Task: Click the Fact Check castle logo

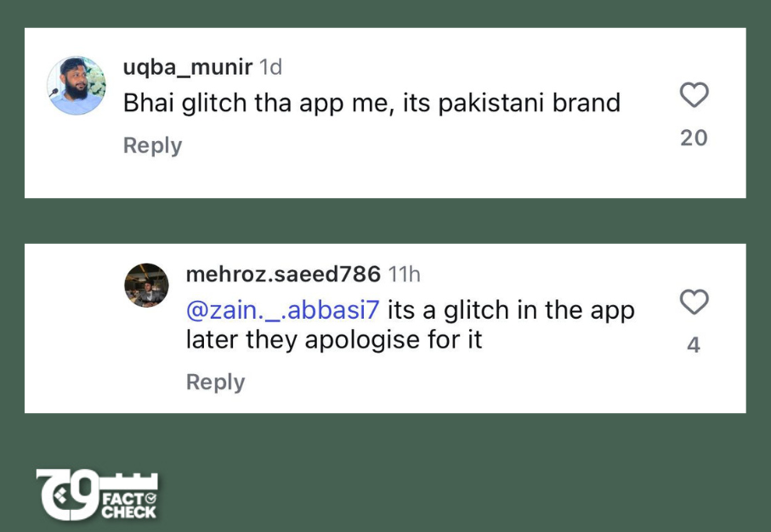Action: coord(97,495)
